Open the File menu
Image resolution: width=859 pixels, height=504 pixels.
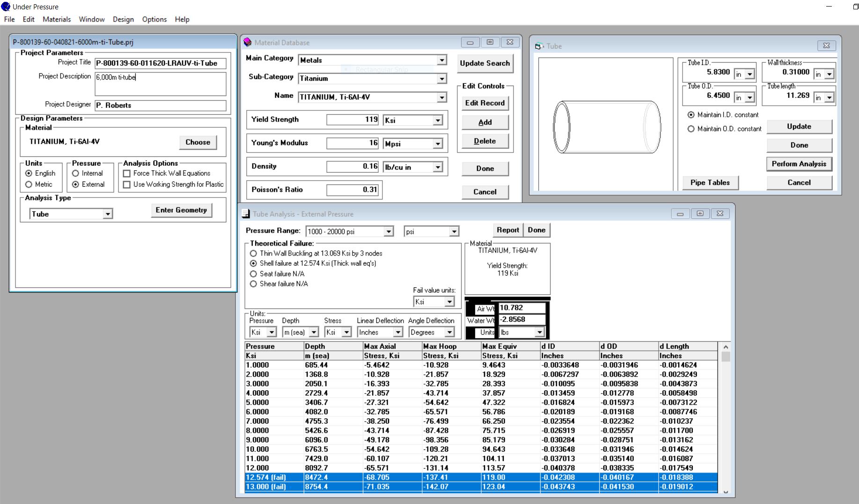click(9, 19)
